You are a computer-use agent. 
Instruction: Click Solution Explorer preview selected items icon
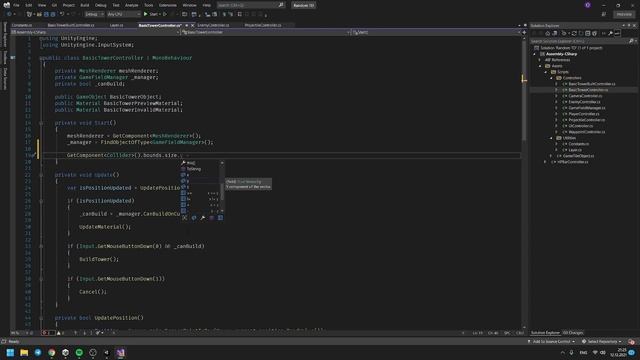(618, 33)
